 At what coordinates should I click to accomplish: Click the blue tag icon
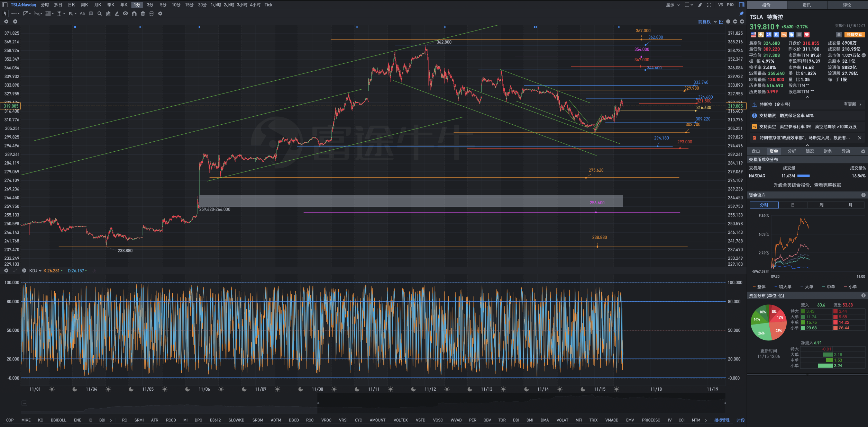[792, 35]
